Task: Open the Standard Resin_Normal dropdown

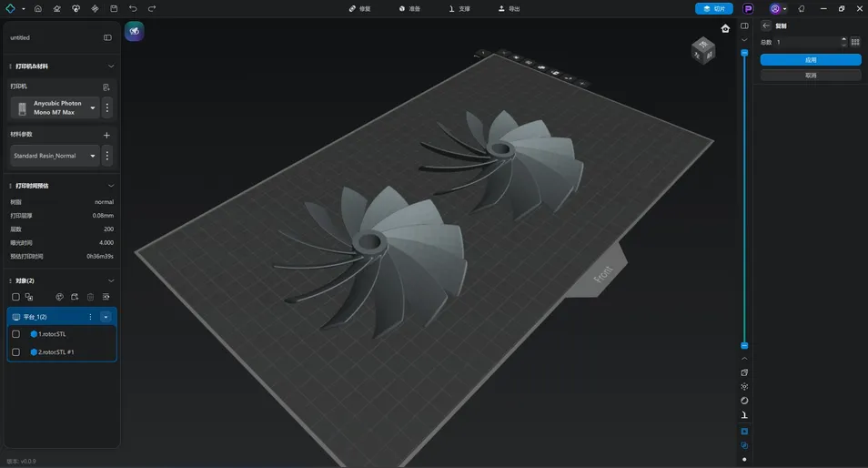Action: coord(55,156)
